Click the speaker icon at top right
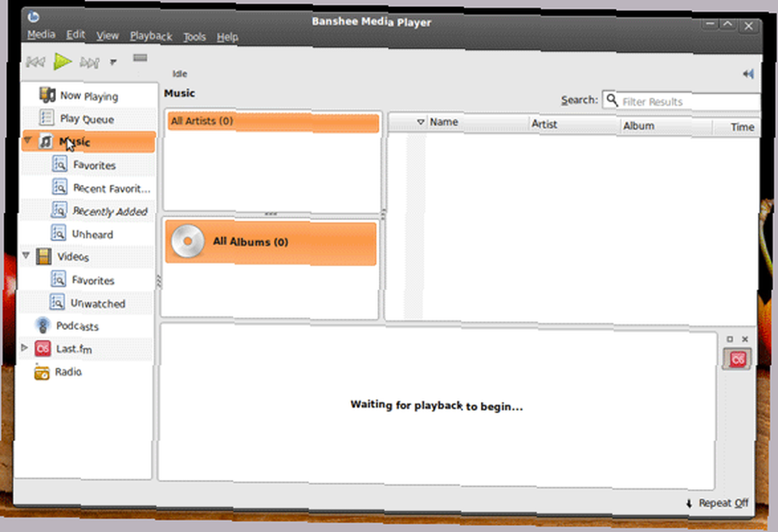The height and width of the screenshot is (532, 778). [748, 74]
